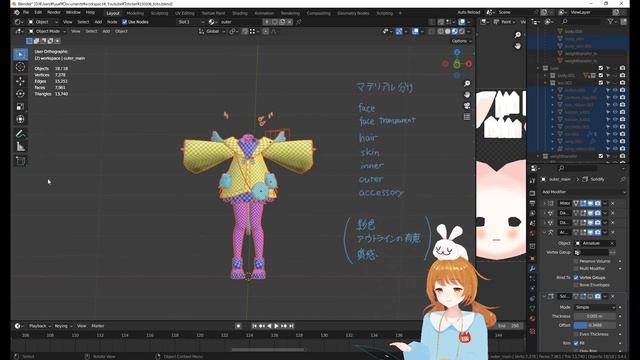The height and width of the screenshot is (360, 640).
Task: Switch to the Shading workspace tab
Action: click(240, 13)
